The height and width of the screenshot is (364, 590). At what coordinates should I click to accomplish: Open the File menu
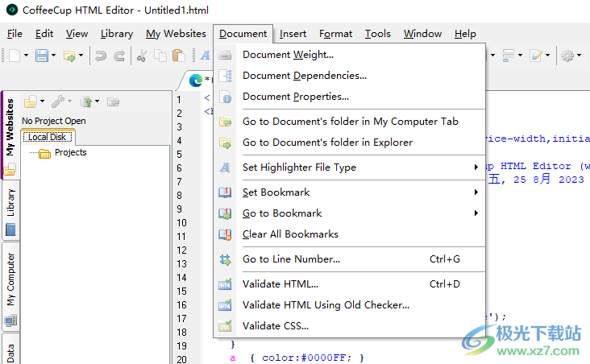15,34
